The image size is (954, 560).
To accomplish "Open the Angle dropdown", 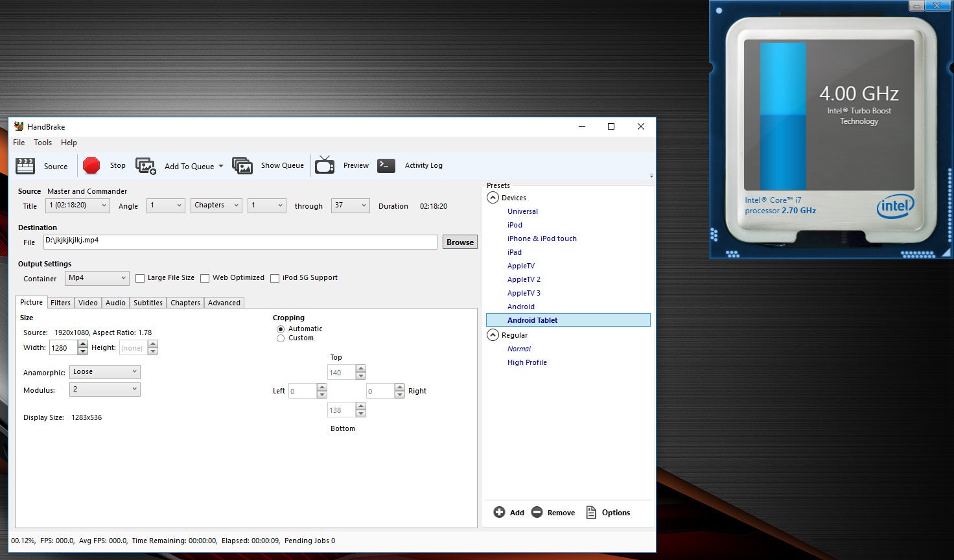I will pyautogui.click(x=166, y=205).
